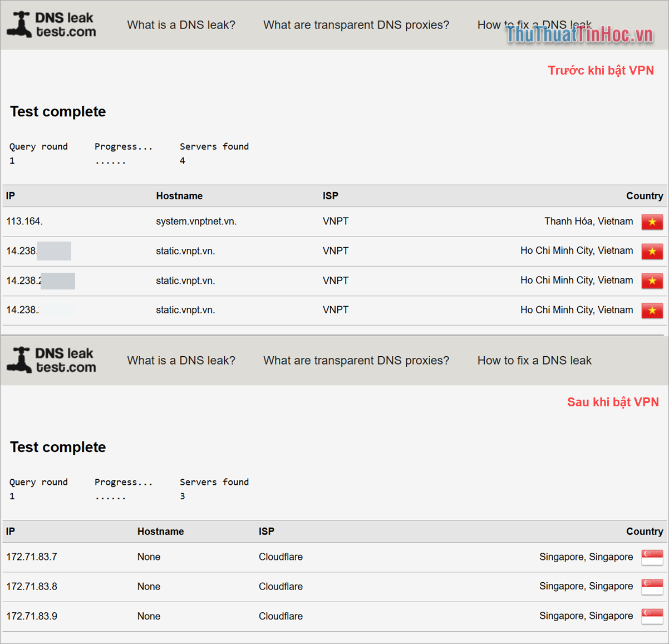669x644 pixels.
Task: Click hostname None in the 172.71.83.9 row
Action: [149, 616]
